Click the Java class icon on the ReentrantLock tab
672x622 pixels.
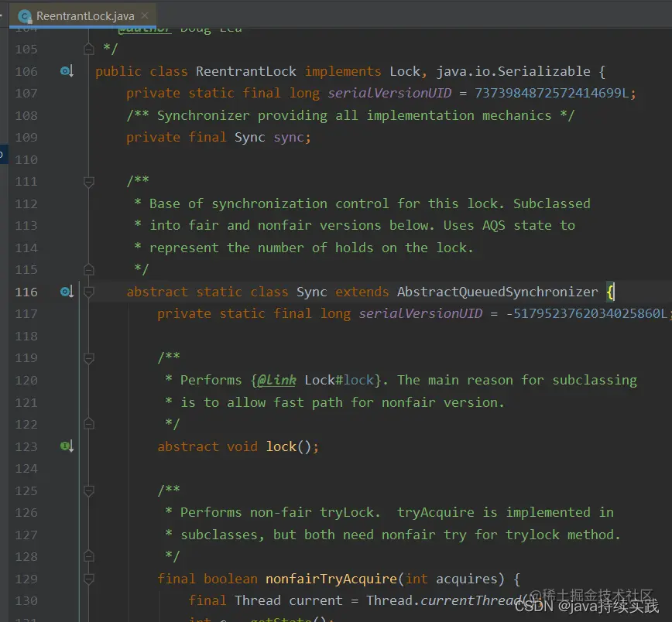point(26,16)
